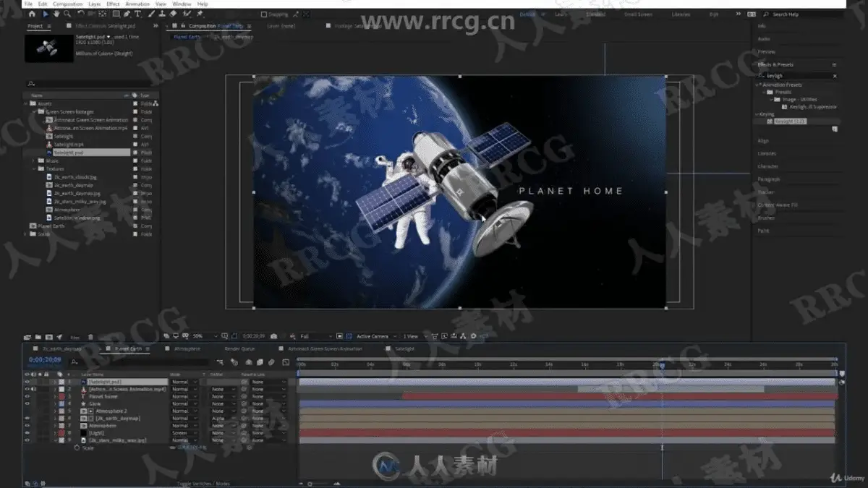This screenshot has width=868, height=488.
Task: Select the Eraser tool
Action: [x=174, y=13]
